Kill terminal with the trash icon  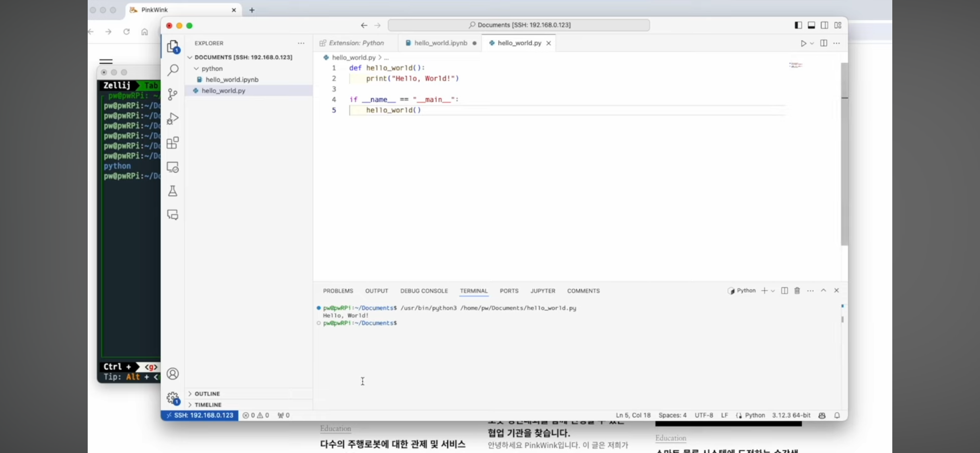pyautogui.click(x=797, y=291)
